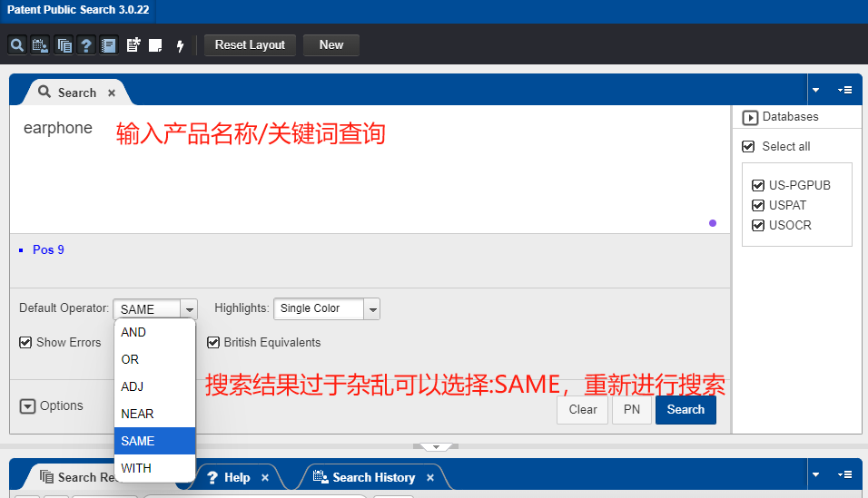Click the purple dot in query box
The width and height of the screenshot is (868, 498).
pyautogui.click(x=713, y=223)
